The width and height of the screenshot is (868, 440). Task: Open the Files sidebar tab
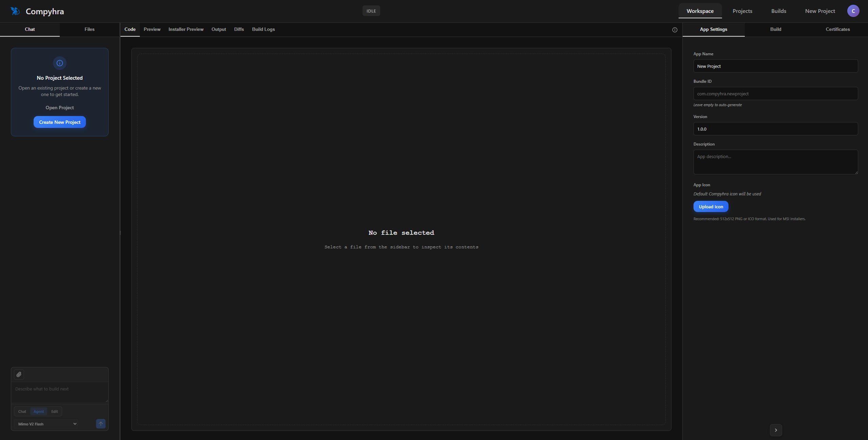(x=89, y=29)
